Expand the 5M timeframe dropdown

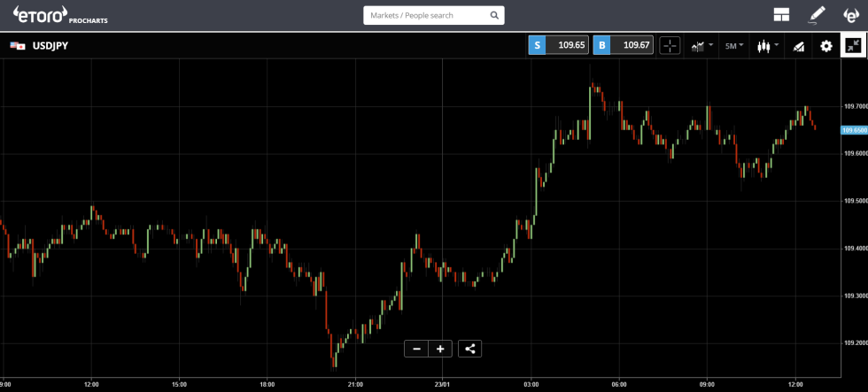pyautogui.click(x=734, y=45)
